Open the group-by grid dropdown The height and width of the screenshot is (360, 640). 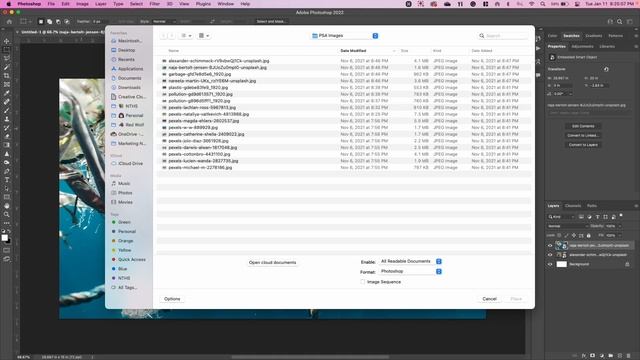coord(204,36)
